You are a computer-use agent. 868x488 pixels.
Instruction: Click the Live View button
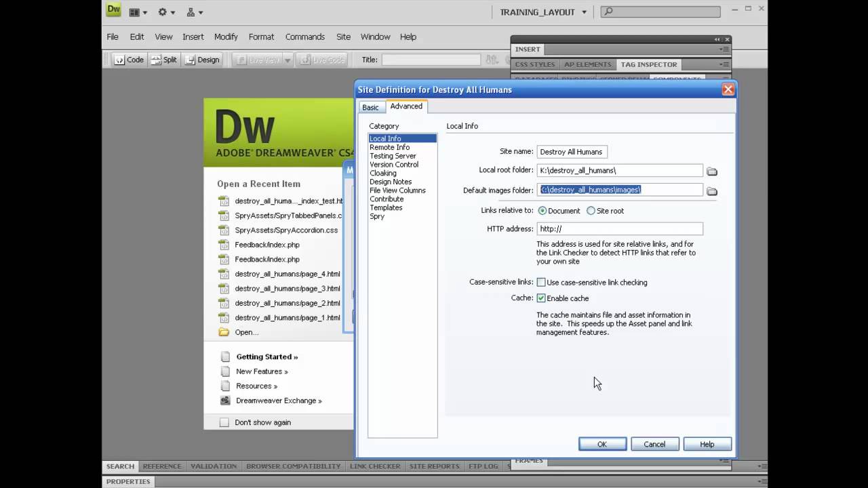[x=257, y=60]
